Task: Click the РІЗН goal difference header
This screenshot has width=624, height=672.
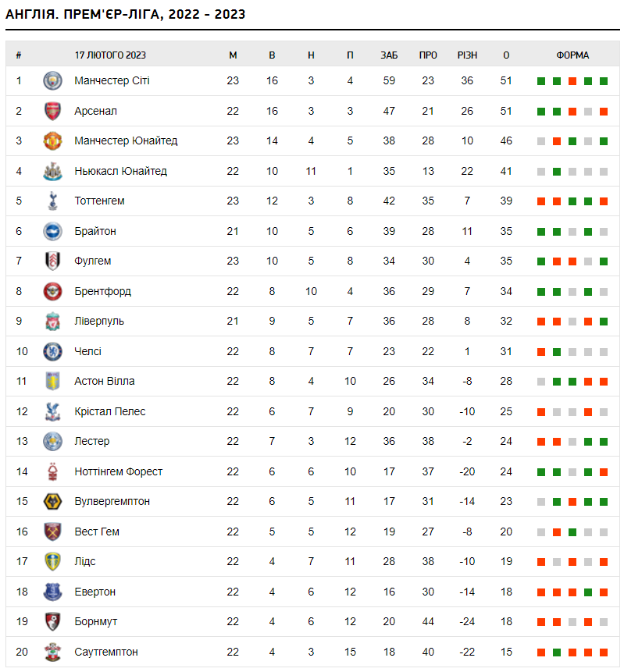Action: (467, 55)
